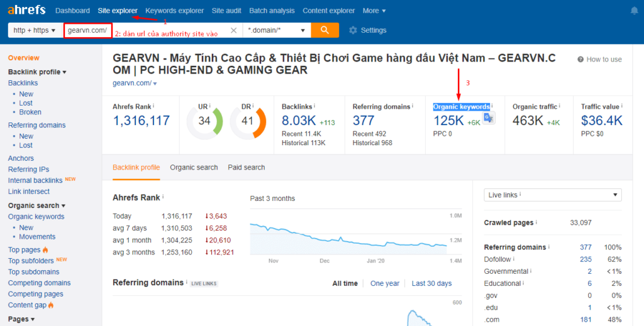Viewport: 644px width, 326px height.
Task: Open Competing pages
Action: click(x=36, y=294)
